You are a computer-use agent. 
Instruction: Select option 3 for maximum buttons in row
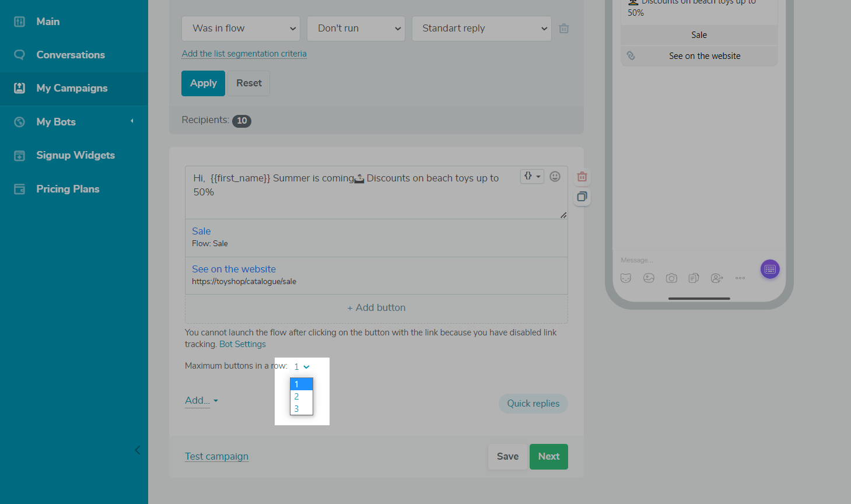click(297, 409)
